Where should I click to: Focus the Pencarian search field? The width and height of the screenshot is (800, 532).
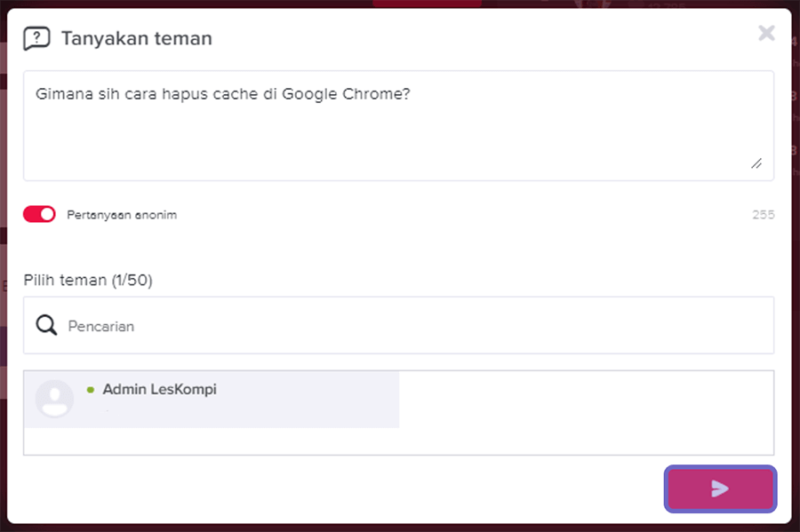pyautogui.click(x=398, y=325)
